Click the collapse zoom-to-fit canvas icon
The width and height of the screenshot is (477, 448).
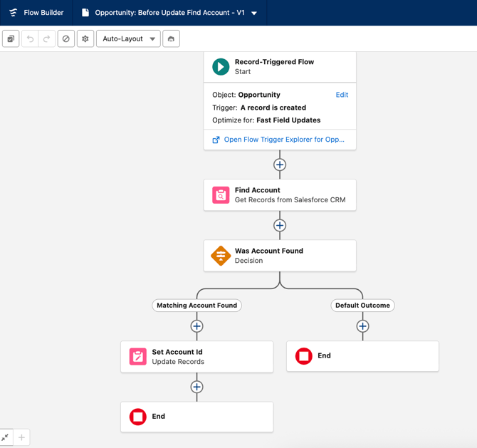[6, 437]
